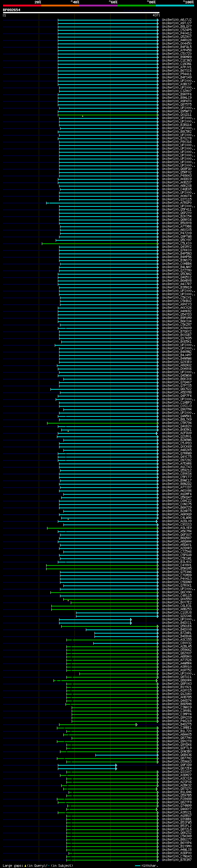
Task: Select the UniRef100_B7ZAR1 label
Action: pyautogui.click(x=177, y=633)
